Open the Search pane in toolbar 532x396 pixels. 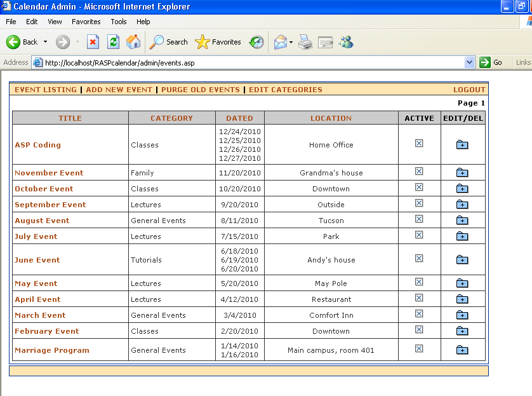[169, 42]
